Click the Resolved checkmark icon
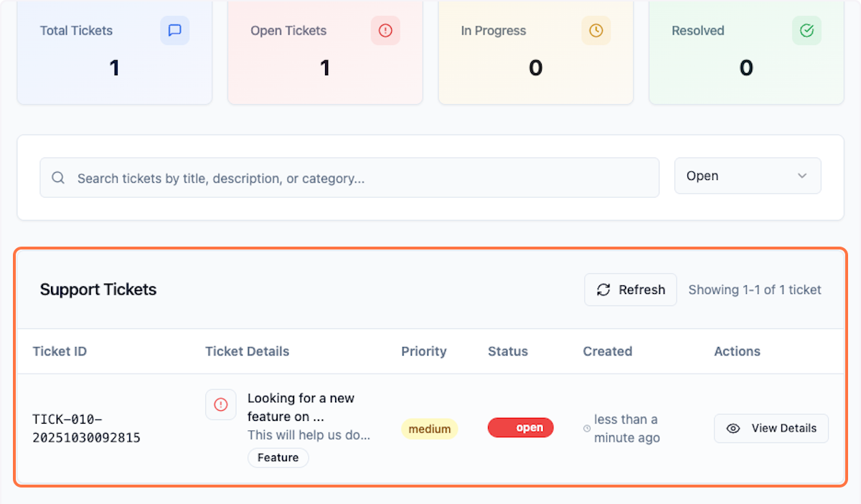 806,31
